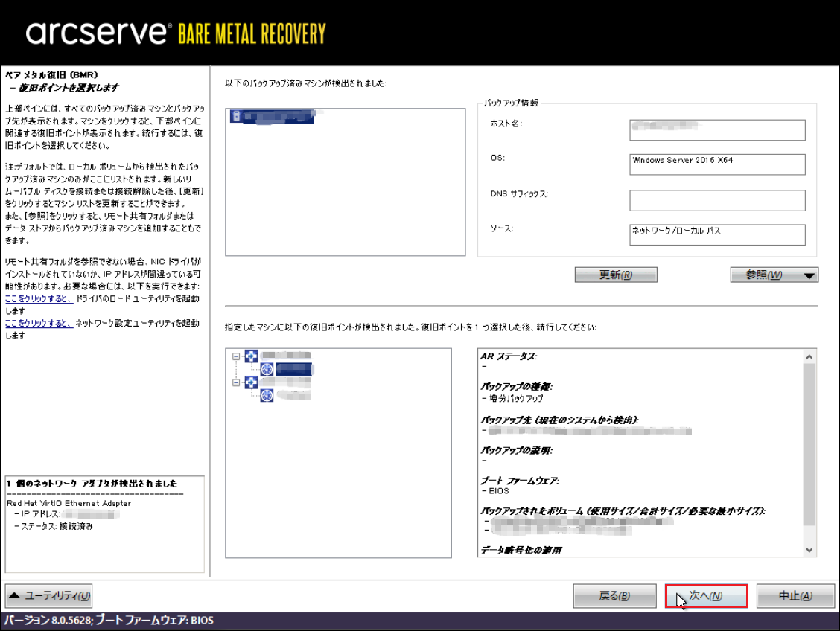This screenshot has width=840, height=631.
Task: Click the empty DNS サフィックス field
Action: [x=717, y=200]
